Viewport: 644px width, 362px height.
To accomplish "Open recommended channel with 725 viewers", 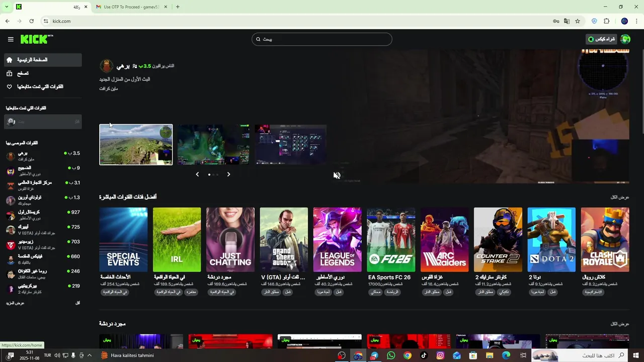I will click(43, 229).
